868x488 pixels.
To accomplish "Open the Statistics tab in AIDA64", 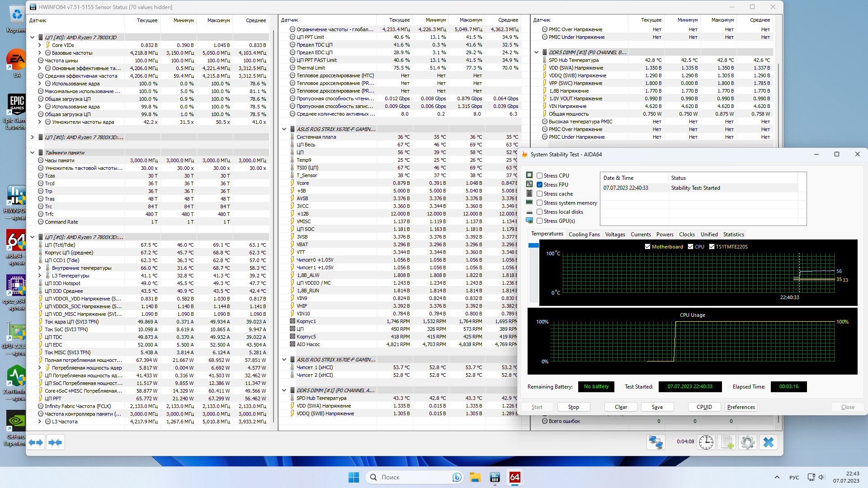I will 733,235.
